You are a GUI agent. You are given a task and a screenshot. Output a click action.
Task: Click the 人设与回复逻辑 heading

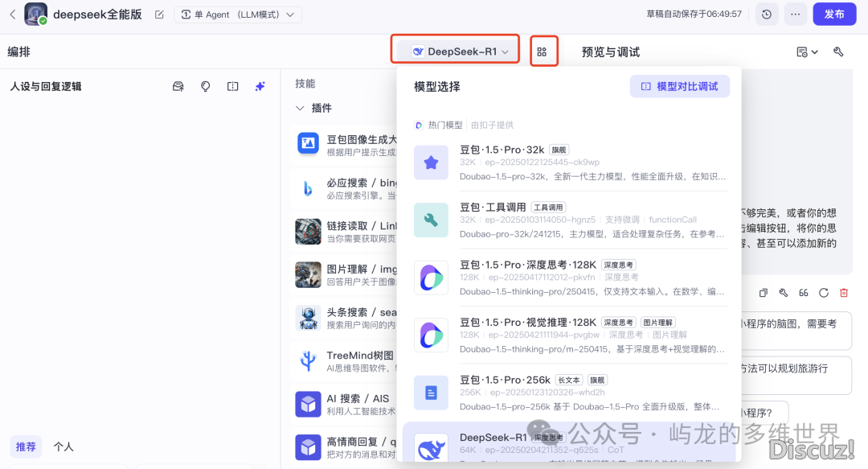pyautogui.click(x=45, y=87)
